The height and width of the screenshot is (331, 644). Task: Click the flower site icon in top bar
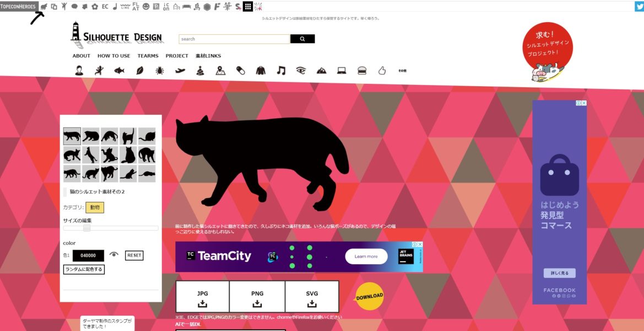tap(95, 7)
